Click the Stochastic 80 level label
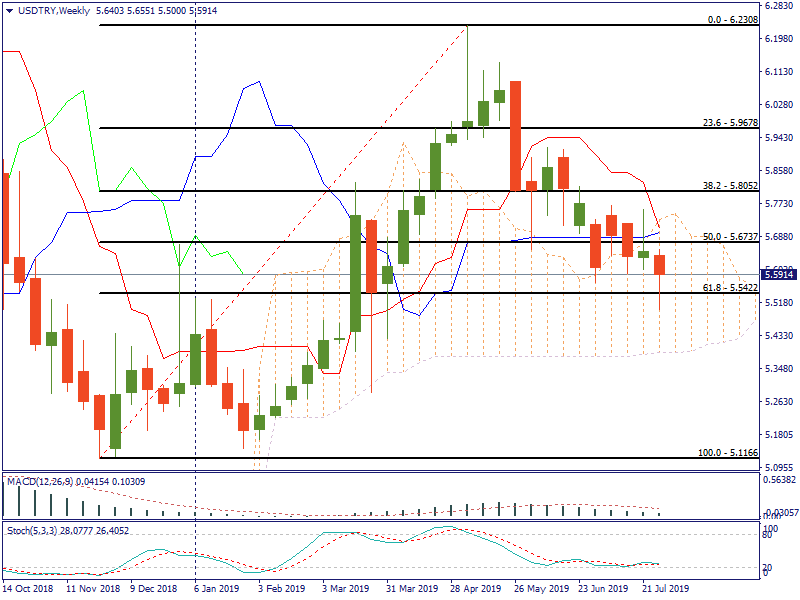 [770, 535]
